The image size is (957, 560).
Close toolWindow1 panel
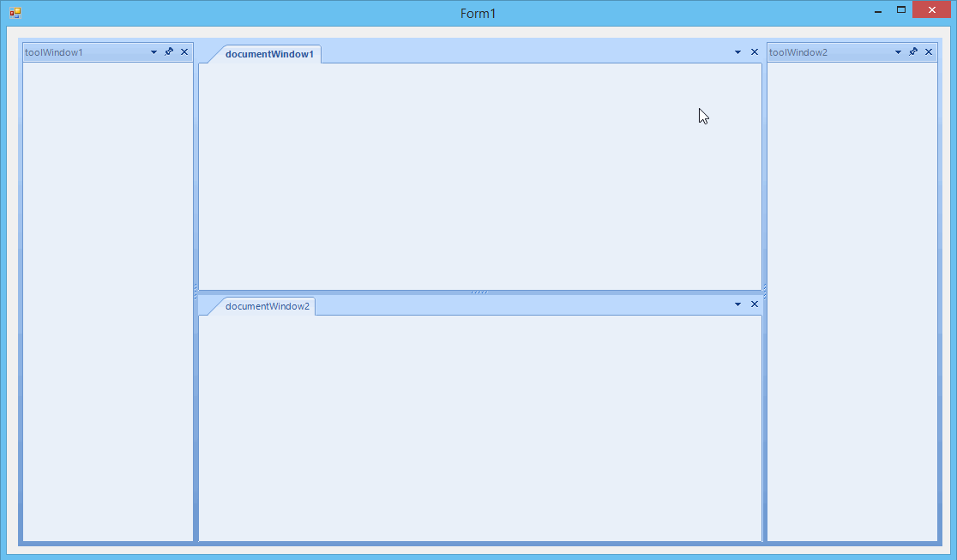click(184, 52)
